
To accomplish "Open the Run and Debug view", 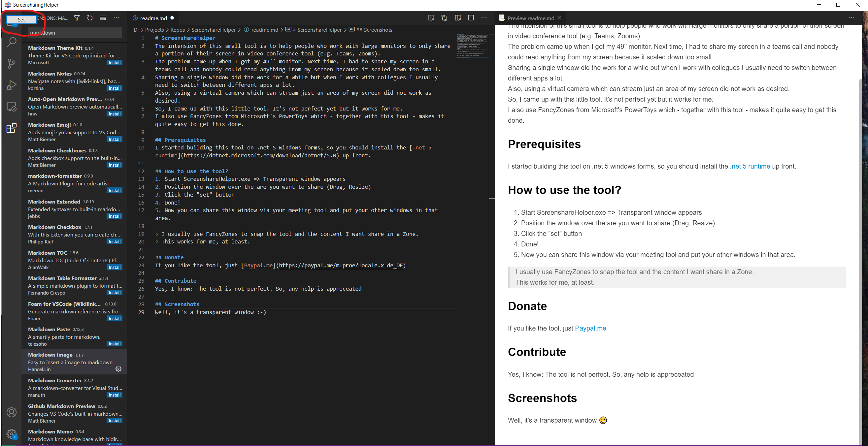I will coord(12,85).
